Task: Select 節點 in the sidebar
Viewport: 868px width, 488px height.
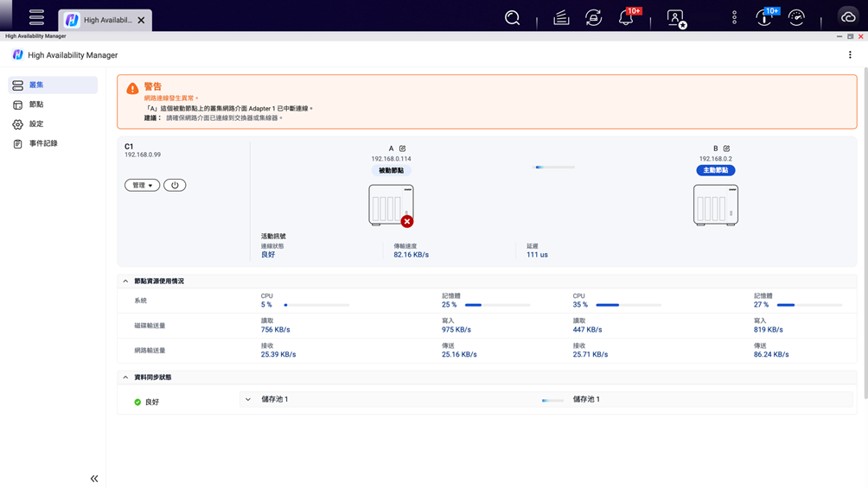Action: tap(53, 105)
